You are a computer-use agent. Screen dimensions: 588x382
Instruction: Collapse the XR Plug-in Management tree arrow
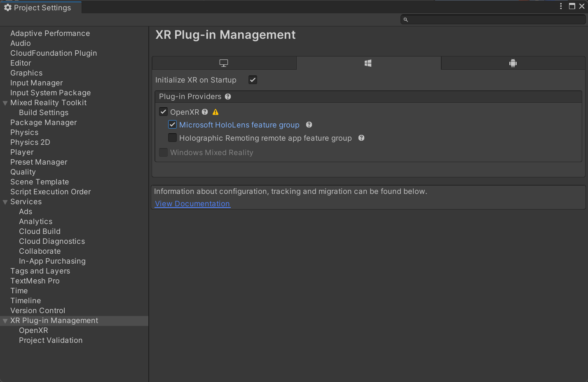(x=5, y=321)
